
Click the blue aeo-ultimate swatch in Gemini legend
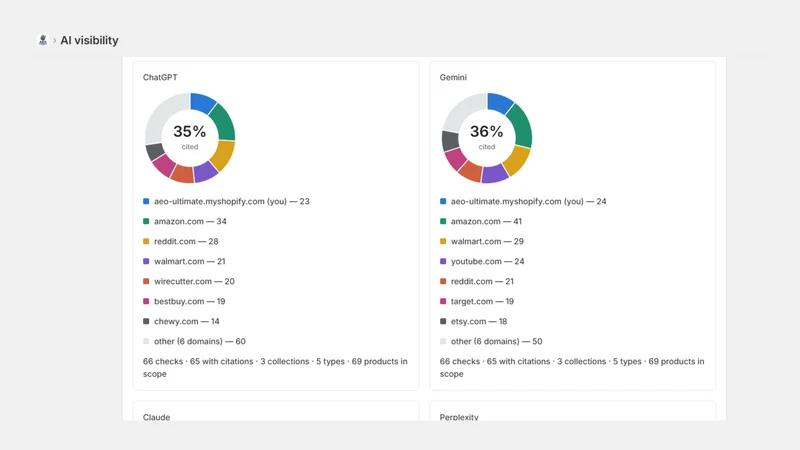click(x=443, y=202)
